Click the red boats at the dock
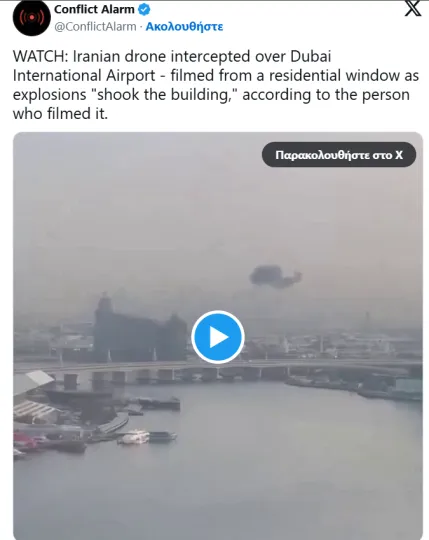The width and height of the screenshot is (429, 540). tap(29, 443)
